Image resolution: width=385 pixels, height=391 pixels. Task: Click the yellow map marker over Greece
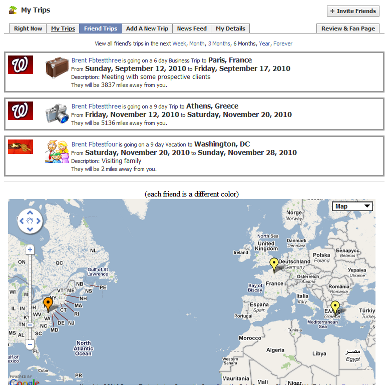point(335,307)
